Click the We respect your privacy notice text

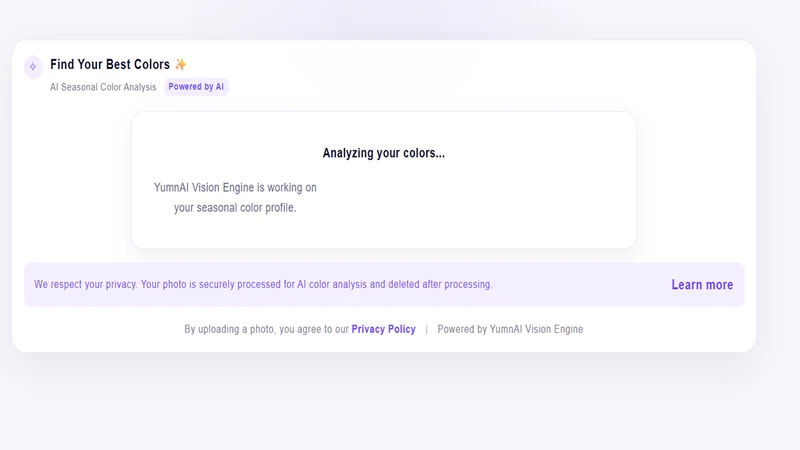click(263, 284)
